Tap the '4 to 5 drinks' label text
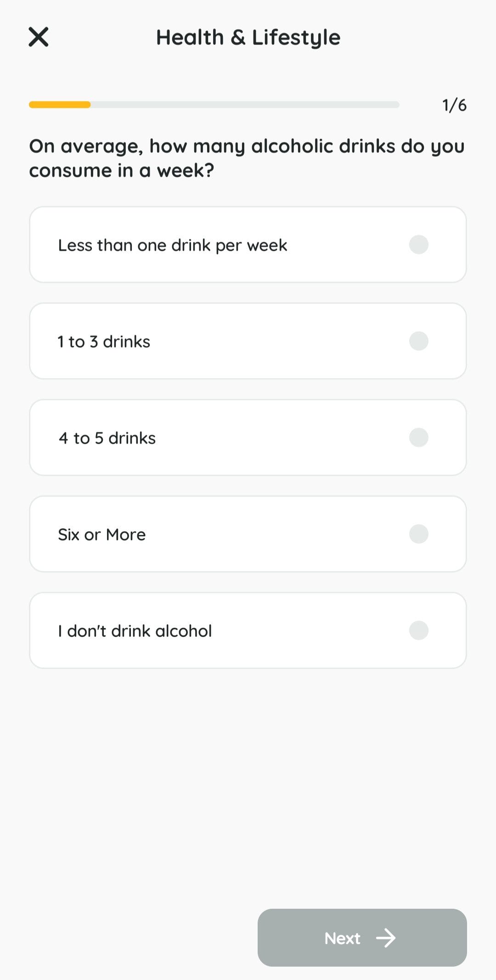 click(107, 438)
